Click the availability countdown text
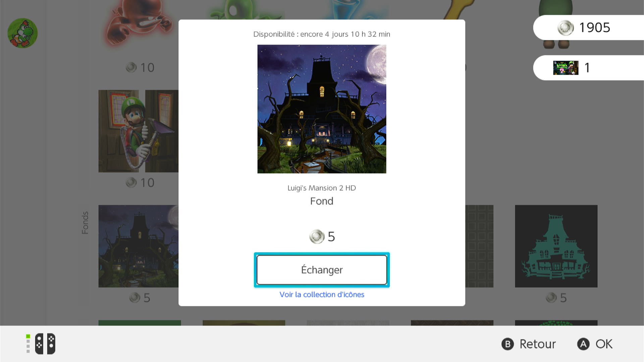This screenshot has height=362, width=644. [x=322, y=34]
